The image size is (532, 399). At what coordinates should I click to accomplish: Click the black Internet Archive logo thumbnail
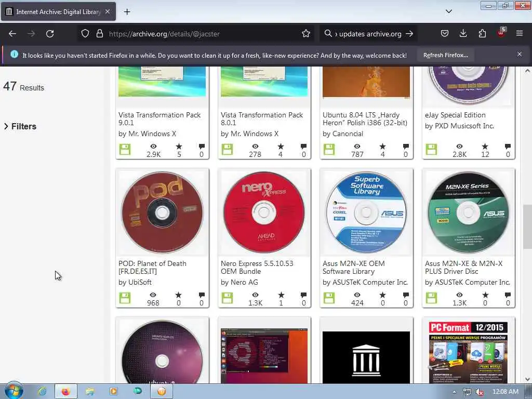(366, 357)
